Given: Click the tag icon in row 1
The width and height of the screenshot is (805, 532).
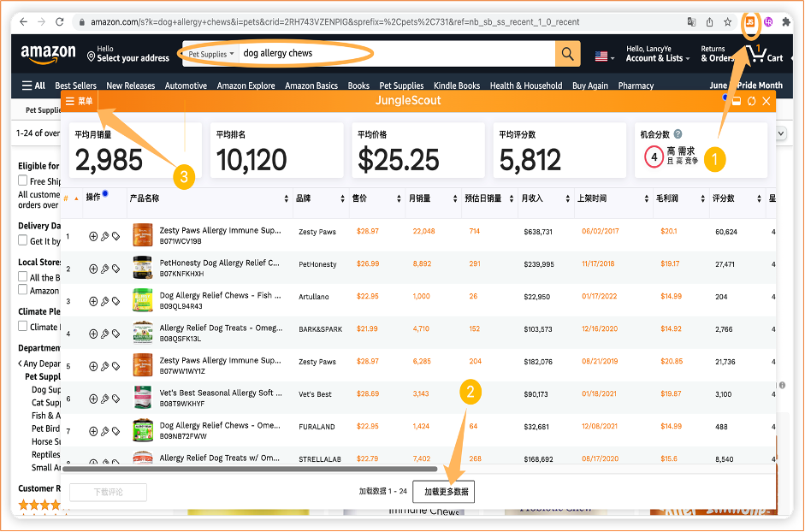Looking at the screenshot, I should pos(116,236).
